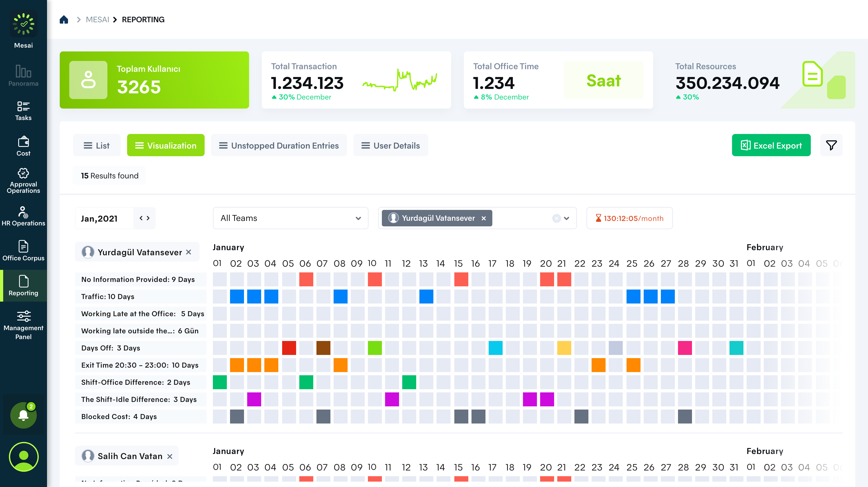Image resolution: width=868 pixels, height=487 pixels.
Task: Click Total Resources 350.234.094 value
Action: [x=728, y=83]
